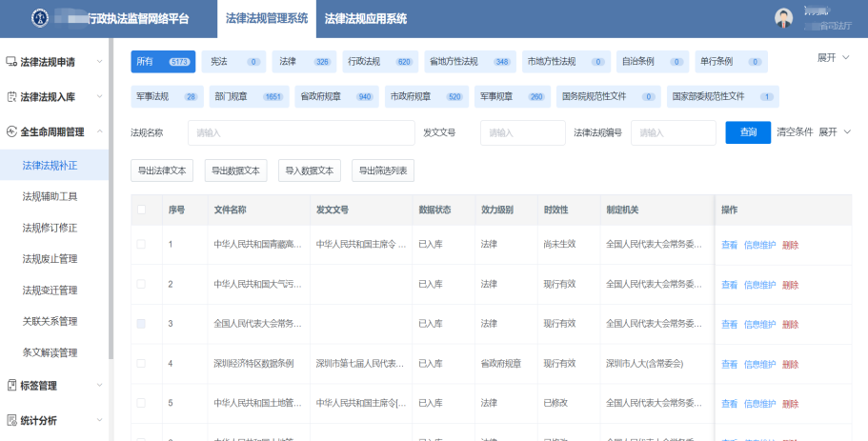This screenshot has height=441, width=868.
Task: Expand the category filter with 展开
Action: 834,58
